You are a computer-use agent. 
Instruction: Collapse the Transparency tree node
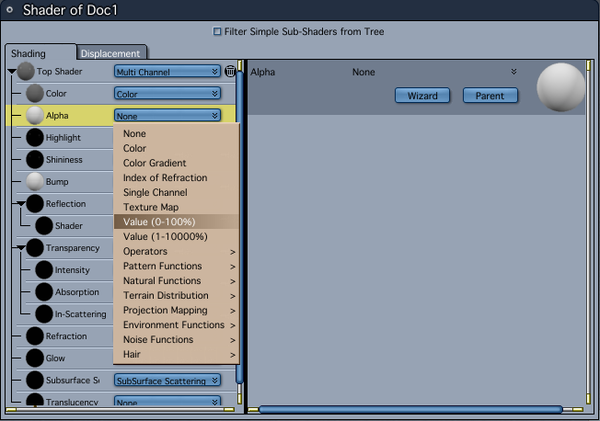tap(21, 248)
